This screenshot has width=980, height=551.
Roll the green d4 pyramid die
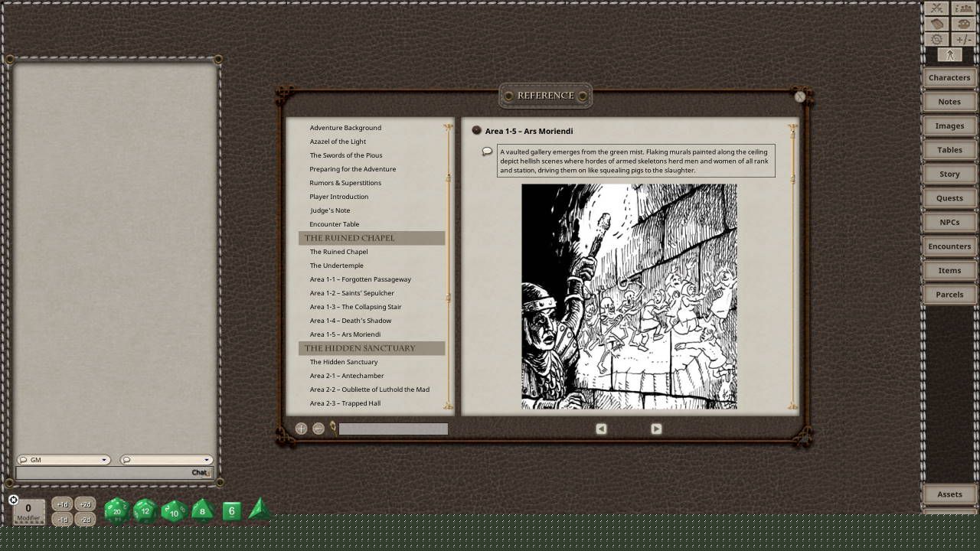259,509
